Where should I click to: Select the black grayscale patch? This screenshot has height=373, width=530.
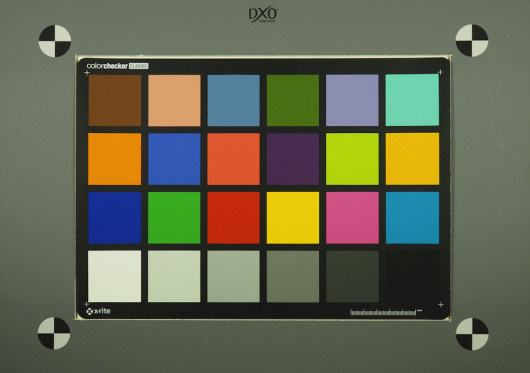click(412, 276)
